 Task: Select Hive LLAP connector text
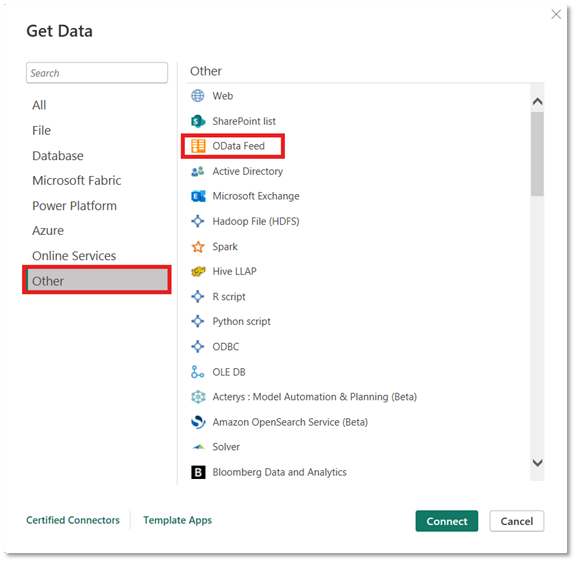[234, 271]
